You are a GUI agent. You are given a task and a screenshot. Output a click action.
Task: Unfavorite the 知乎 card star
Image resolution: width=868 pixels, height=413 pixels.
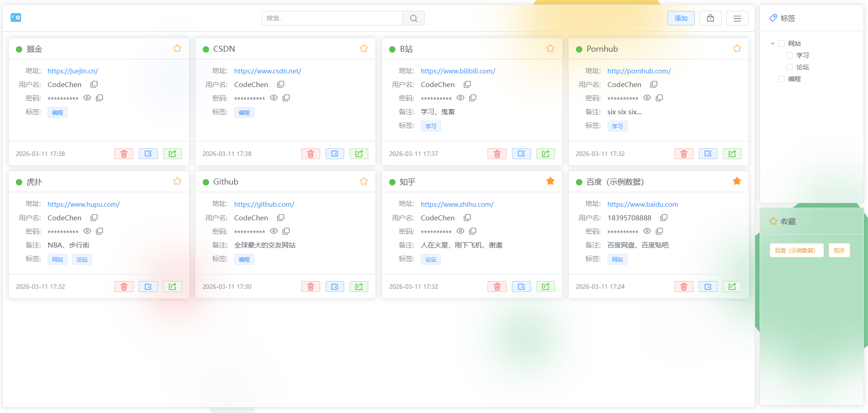point(551,181)
